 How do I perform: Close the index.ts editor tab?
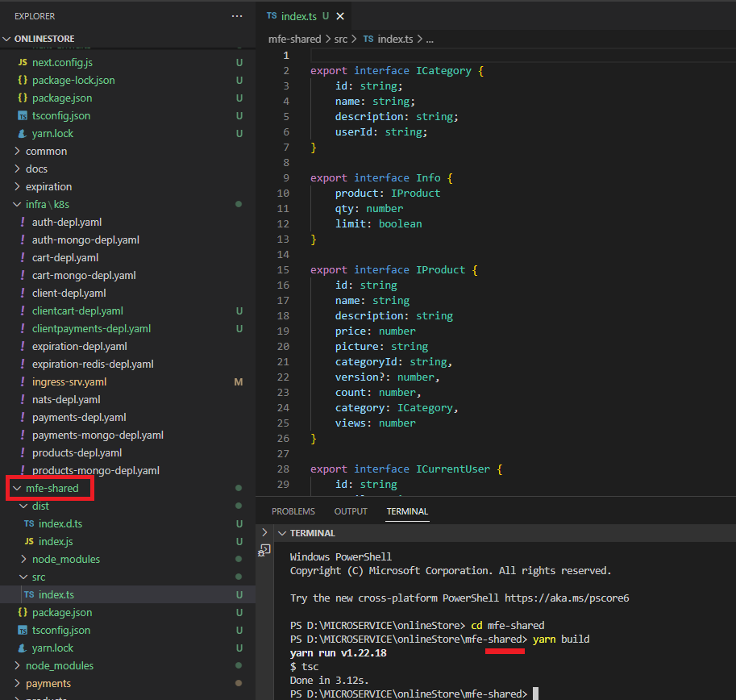(340, 16)
